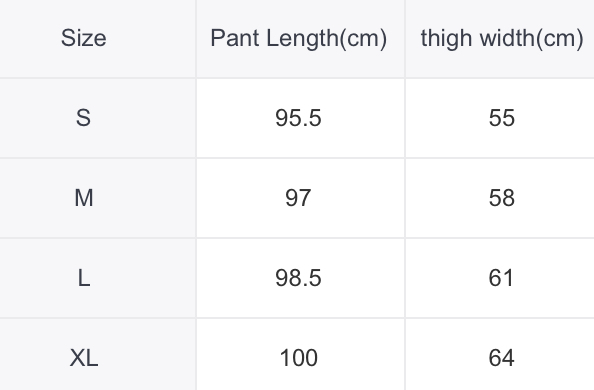Image resolution: width=594 pixels, height=390 pixels.
Task: Click the thigh width value 55
Action: 500,118
